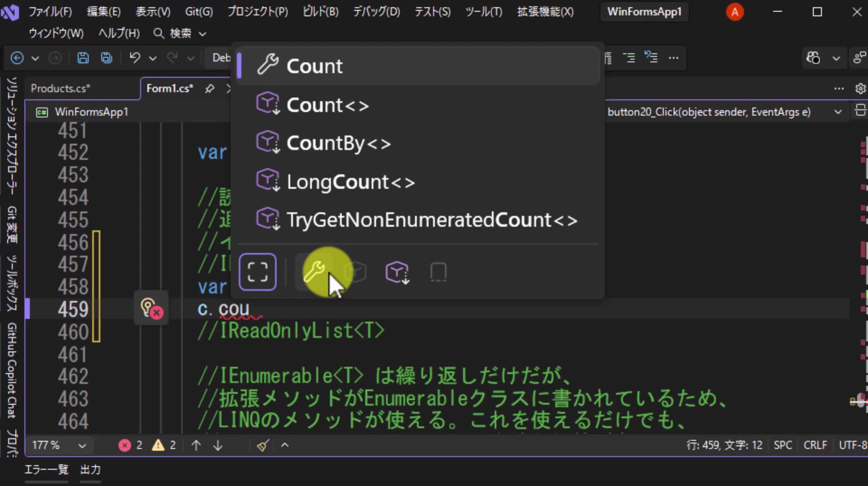Screen dimensions: 868x486
Task: Click the red error count indicator
Action: [130, 445]
